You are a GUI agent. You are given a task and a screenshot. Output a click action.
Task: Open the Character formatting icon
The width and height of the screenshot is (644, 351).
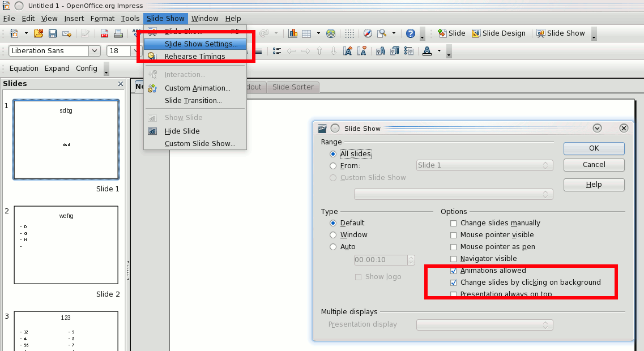click(x=381, y=51)
